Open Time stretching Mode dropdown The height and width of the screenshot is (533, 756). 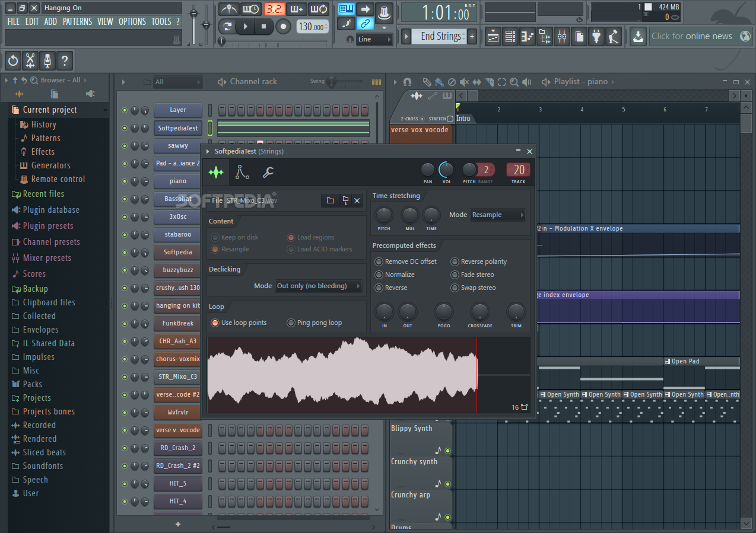(498, 215)
